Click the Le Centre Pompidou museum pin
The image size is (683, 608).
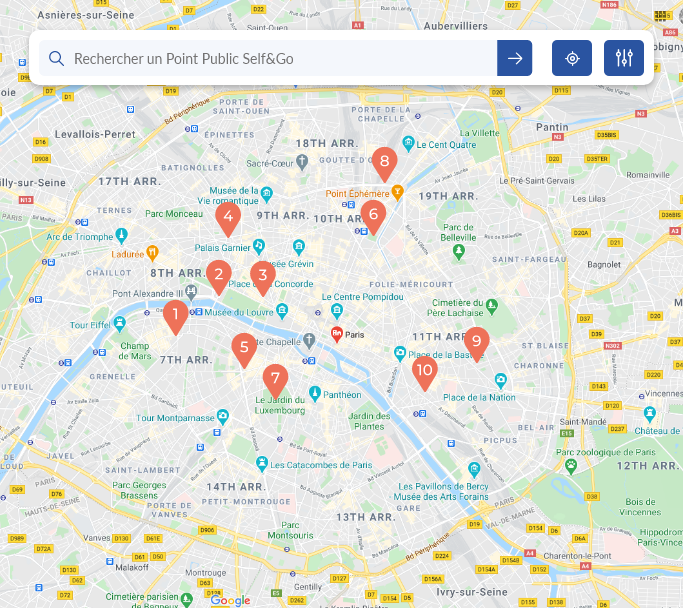[337, 311]
